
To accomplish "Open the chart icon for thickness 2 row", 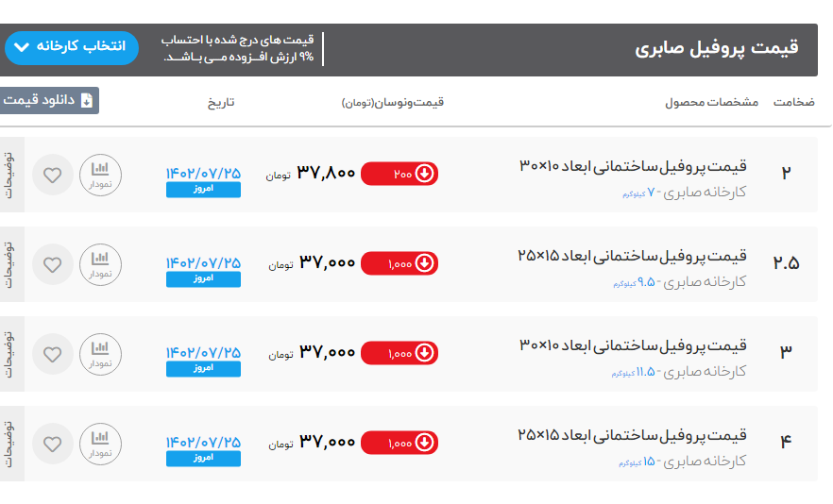I will [100, 175].
